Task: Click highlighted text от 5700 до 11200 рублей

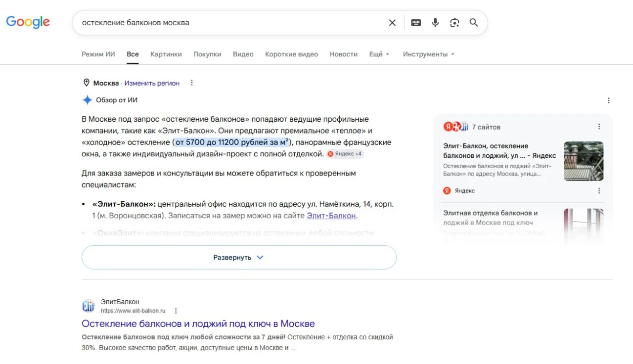Action: click(x=232, y=142)
